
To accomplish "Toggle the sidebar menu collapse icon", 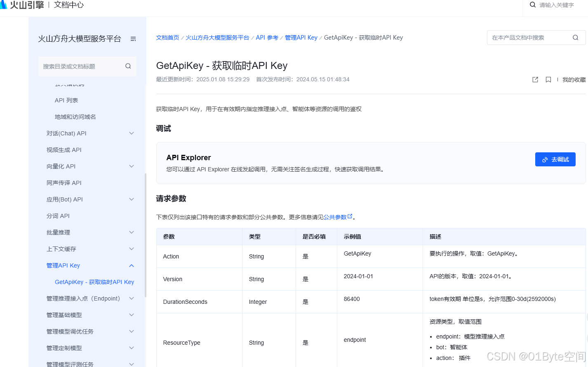I will (x=133, y=39).
